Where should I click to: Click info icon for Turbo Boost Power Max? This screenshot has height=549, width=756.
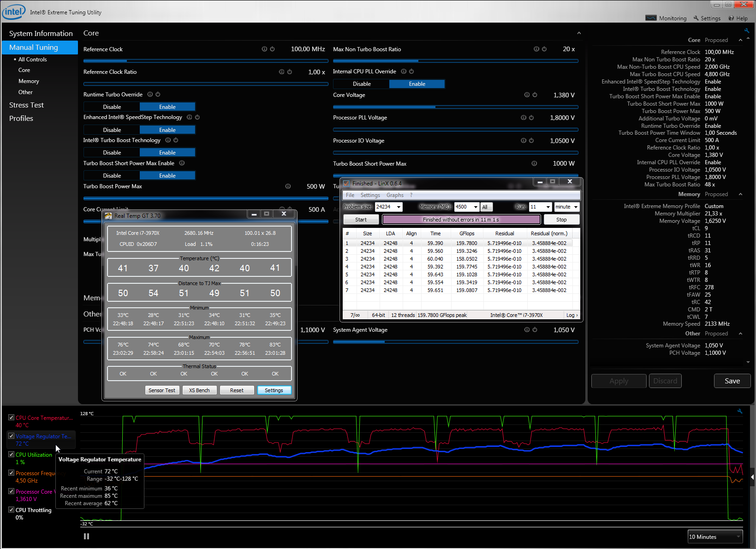(x=288, y=186)
